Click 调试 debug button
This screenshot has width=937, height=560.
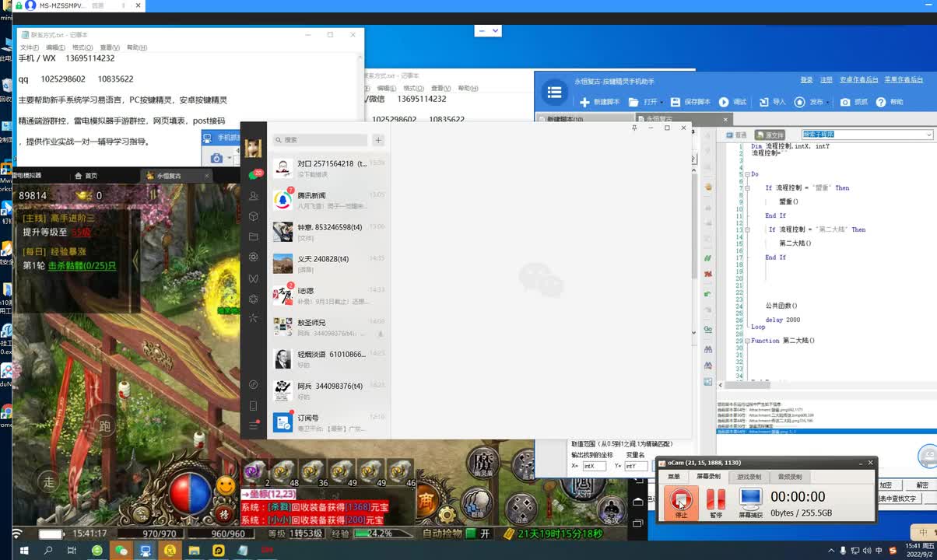732,102
